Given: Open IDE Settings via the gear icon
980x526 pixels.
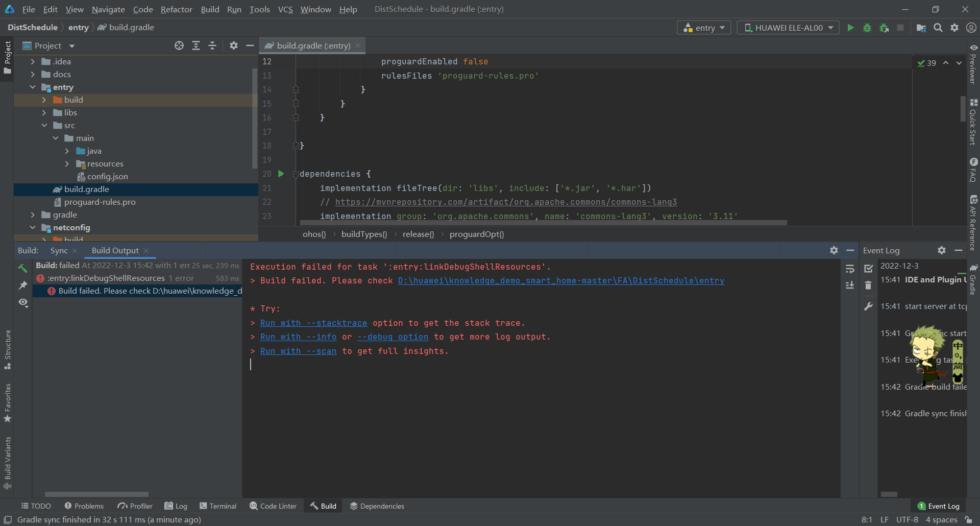Looking at the screenshot, I should pos(954,28).
